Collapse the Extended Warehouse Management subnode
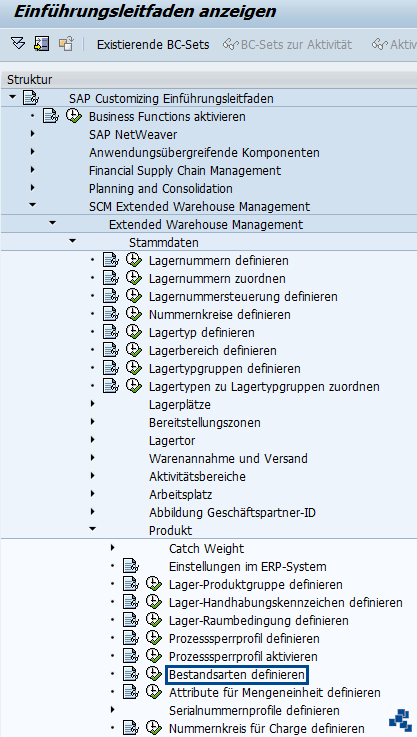This screenshot has height=737, width=417. click(x=52, y=223)
